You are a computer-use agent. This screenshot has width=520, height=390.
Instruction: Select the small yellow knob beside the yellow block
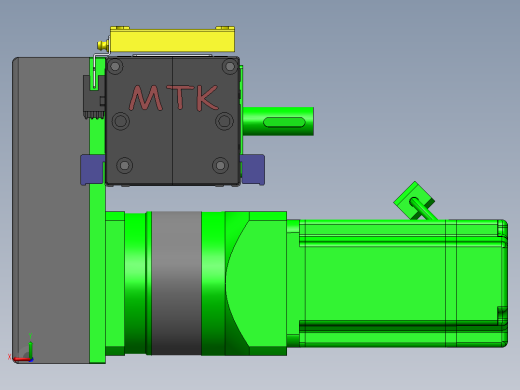103,45
